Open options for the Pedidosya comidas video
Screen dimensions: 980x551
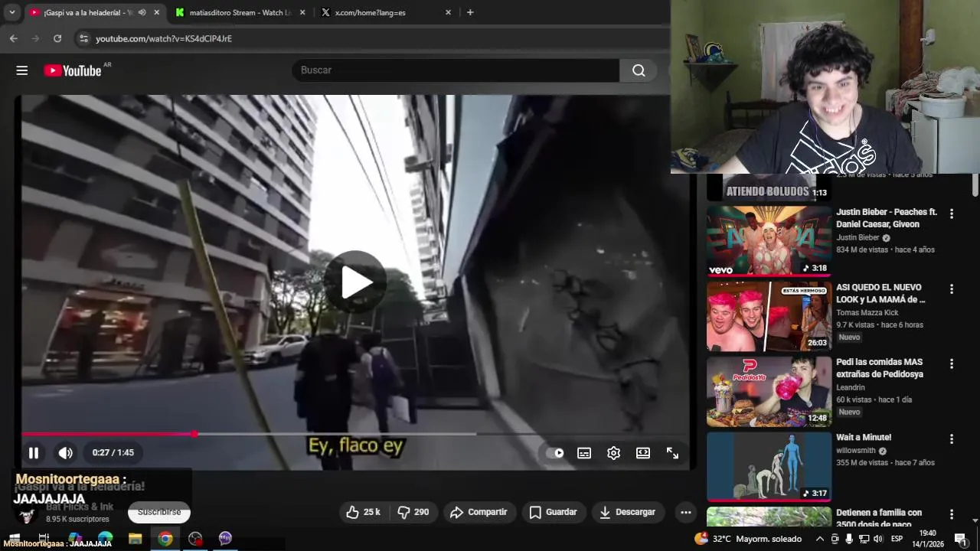(952, 364)
